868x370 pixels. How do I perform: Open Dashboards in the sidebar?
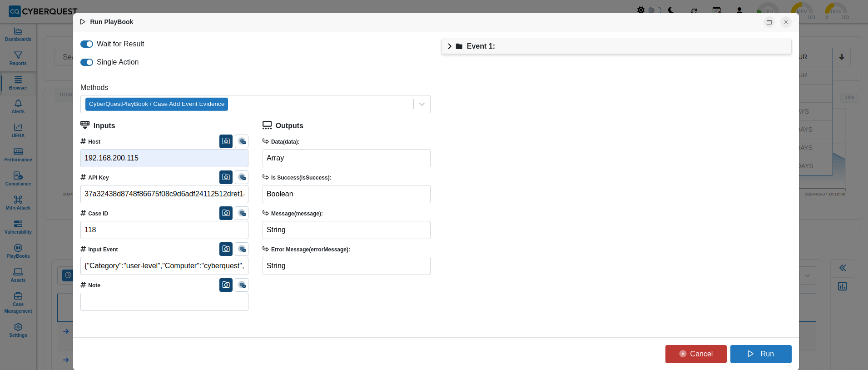18,35
